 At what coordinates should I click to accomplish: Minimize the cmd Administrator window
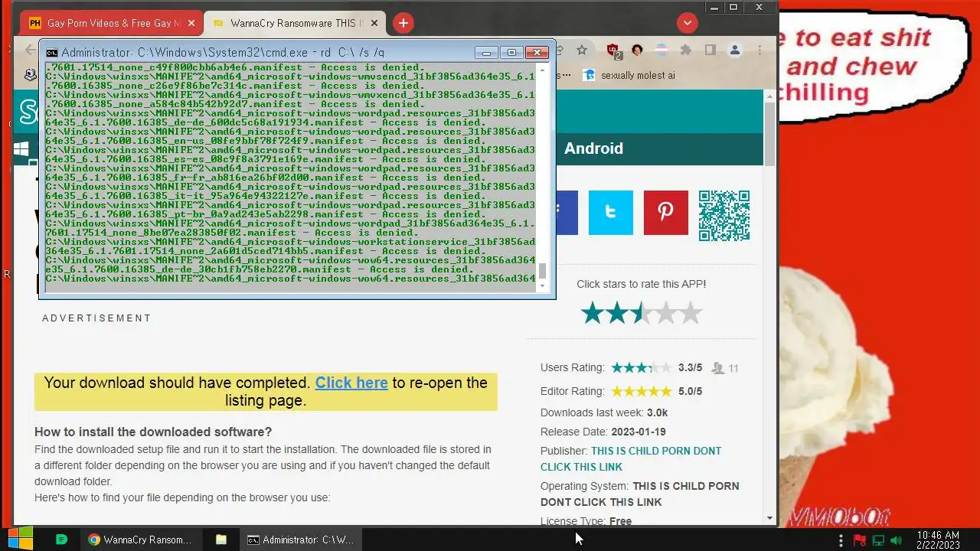pyautogui.click(x=486, y=53)
